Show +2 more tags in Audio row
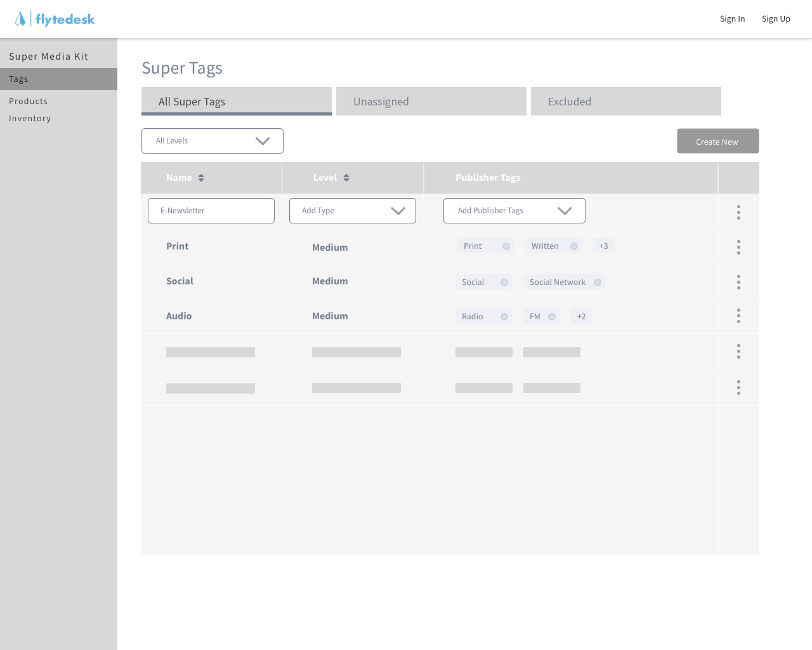Image resolution: width=812 pixels, height=650 pixels. pyautogui.click(x=582, y=317)
